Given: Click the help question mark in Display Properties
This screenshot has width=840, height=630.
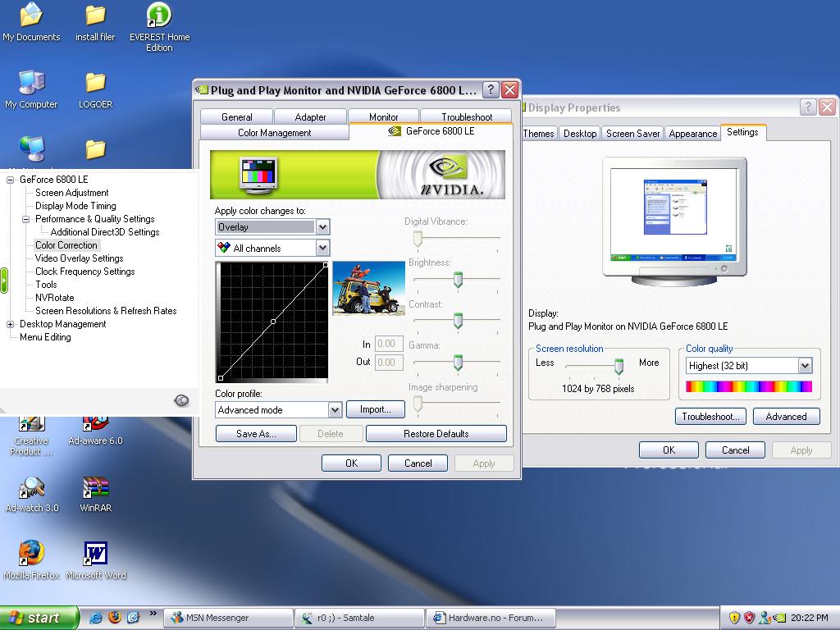Looking at the screenshot, I should [x=808, y=107].
